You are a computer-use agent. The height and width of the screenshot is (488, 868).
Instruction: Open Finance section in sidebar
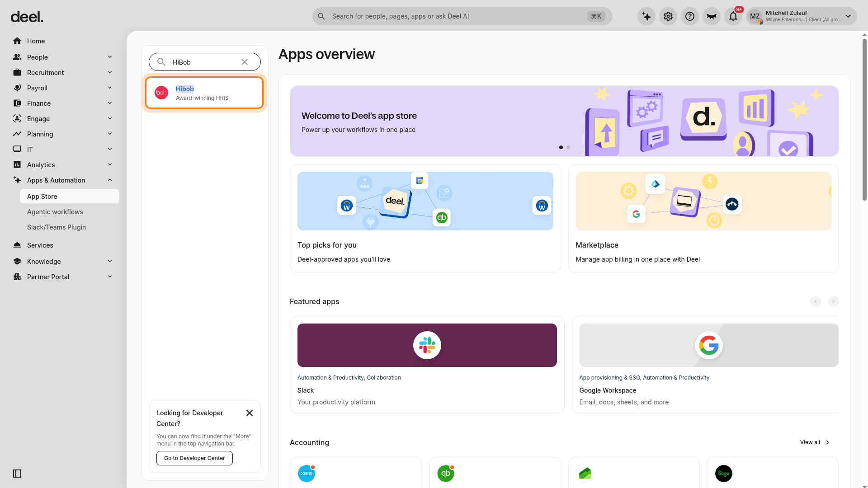click(39, 103)
